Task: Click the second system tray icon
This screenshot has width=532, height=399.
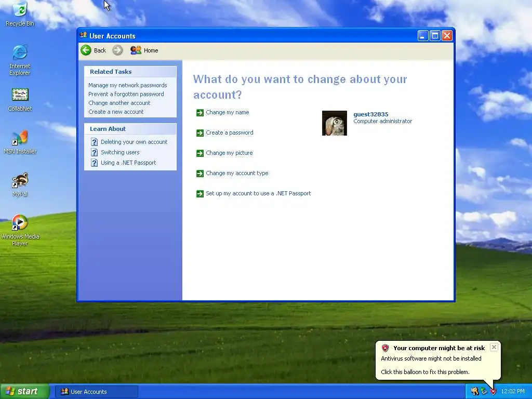Action: point(484,391)
